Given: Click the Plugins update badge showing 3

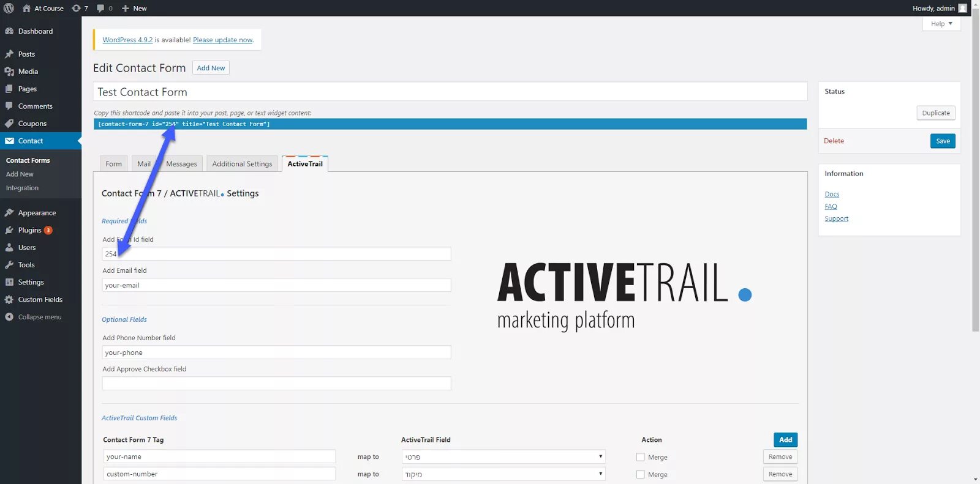Looking at the screenshot, I should coord(48,230).
